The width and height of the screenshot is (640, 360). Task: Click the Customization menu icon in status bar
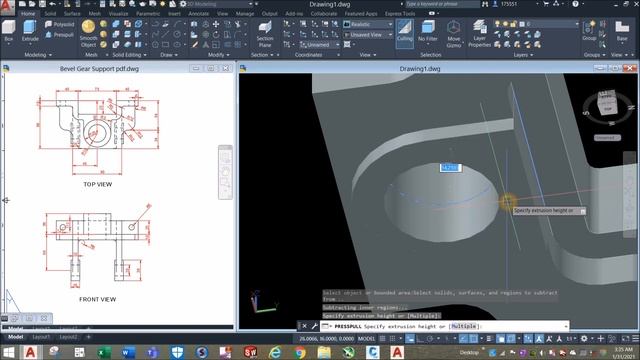(x=636, y=338)
